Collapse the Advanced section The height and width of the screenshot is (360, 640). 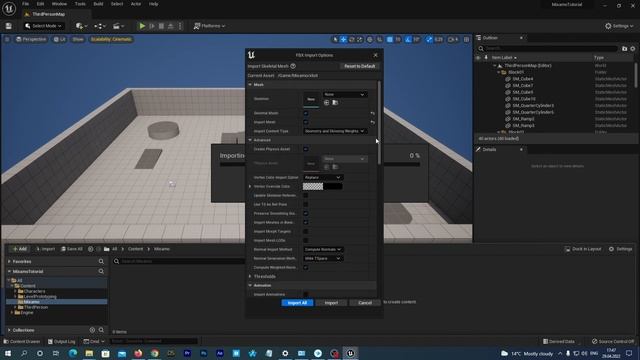[250, 140]
